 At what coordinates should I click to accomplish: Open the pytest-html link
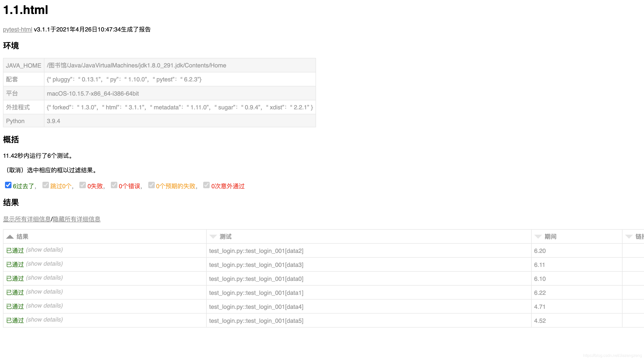(x=17, y=29)
